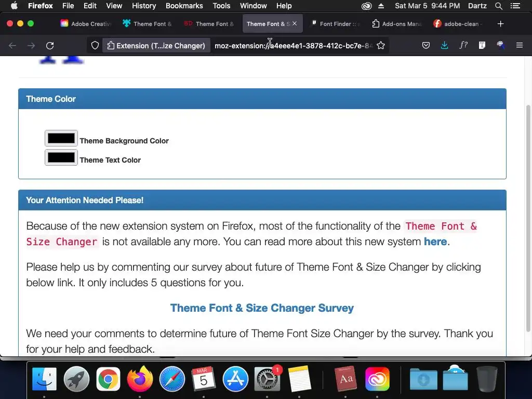The height and width of the screenshot is (399, 532).
Task: Open Calendar from the dock
Action: click(x=203, y=379)
